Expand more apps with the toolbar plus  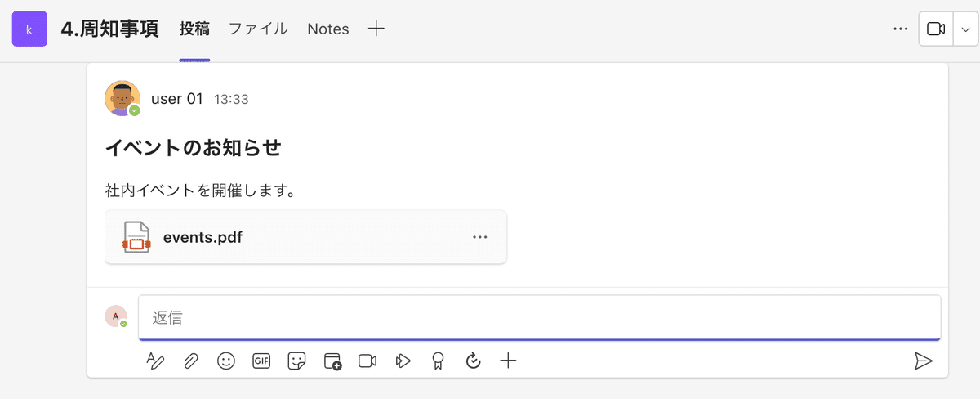508,361
